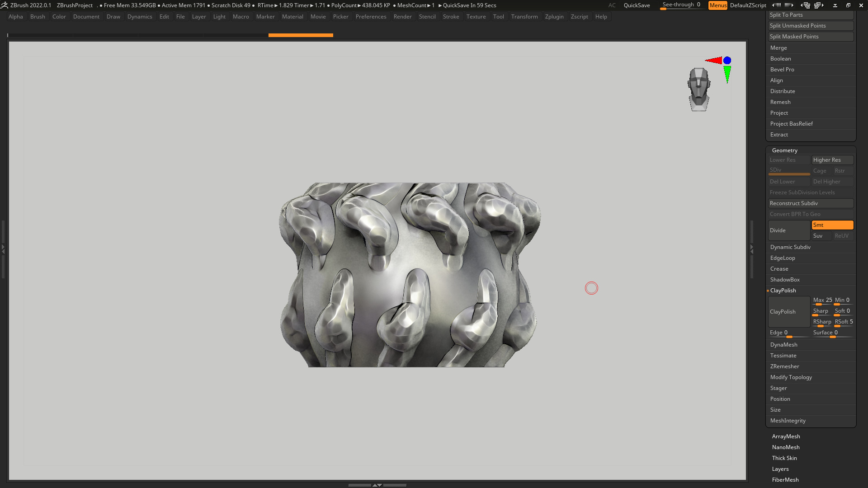Load the next UI colors arrow icon
This screenshot has height=488, width=868.
pos(789,5)
